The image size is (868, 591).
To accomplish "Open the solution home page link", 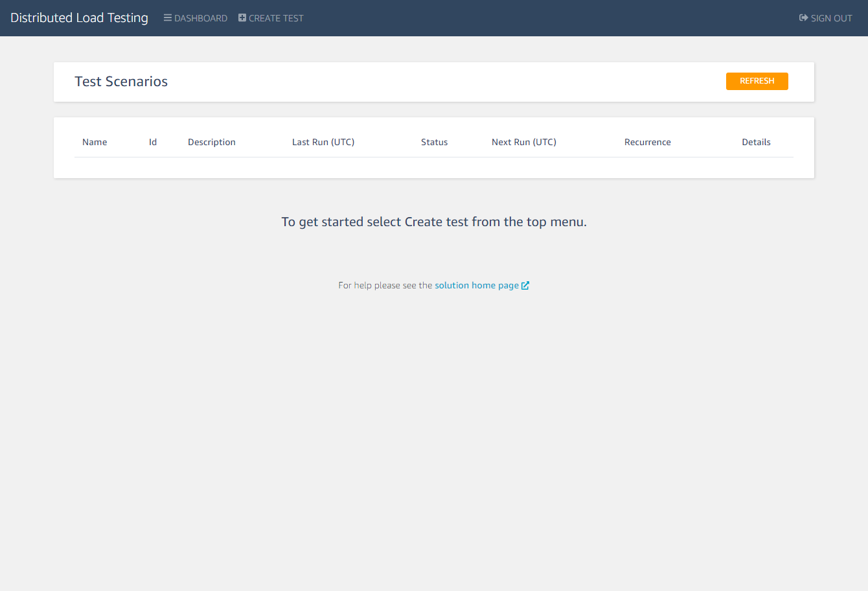I will point(476,284).
